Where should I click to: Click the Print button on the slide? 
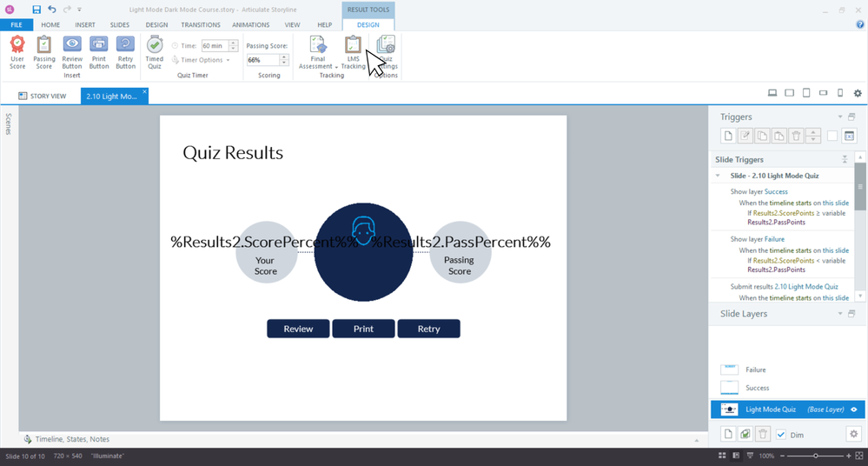tap(364, 329)
